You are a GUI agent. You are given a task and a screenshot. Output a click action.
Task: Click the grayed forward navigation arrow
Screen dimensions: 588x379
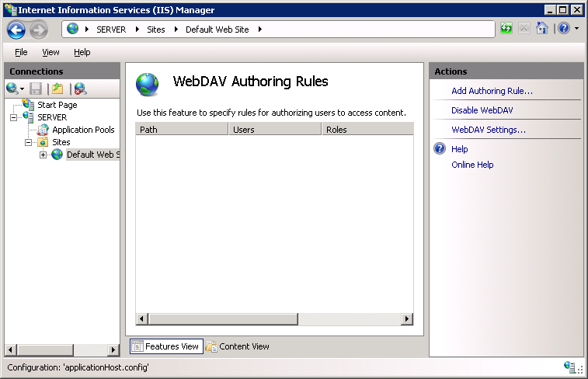[39, 30]
